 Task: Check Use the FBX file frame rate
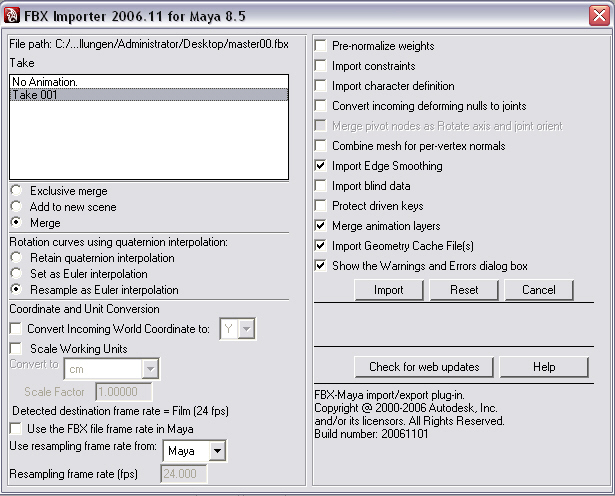(x=16, y=429)
